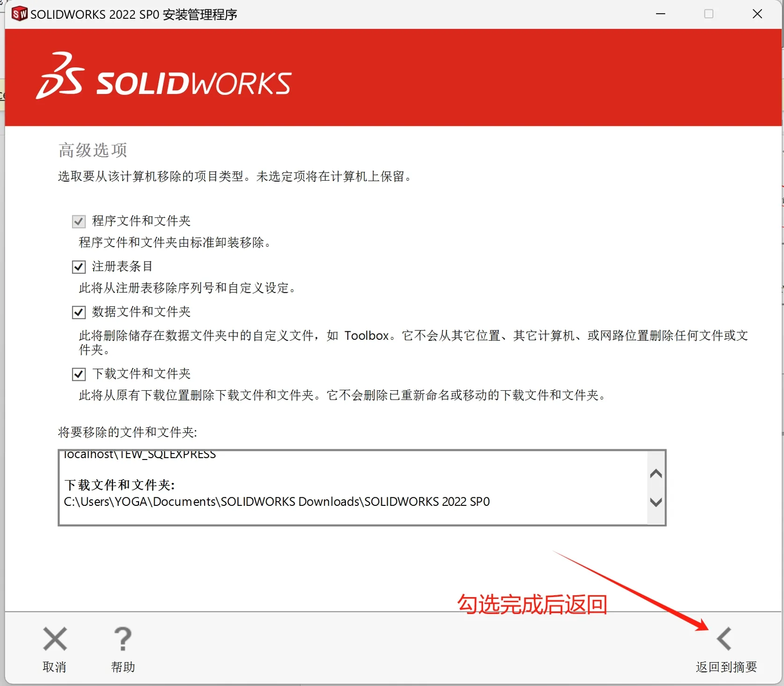Click the 下载文件和文件夹: heading in list

click(x=119, y=485)
